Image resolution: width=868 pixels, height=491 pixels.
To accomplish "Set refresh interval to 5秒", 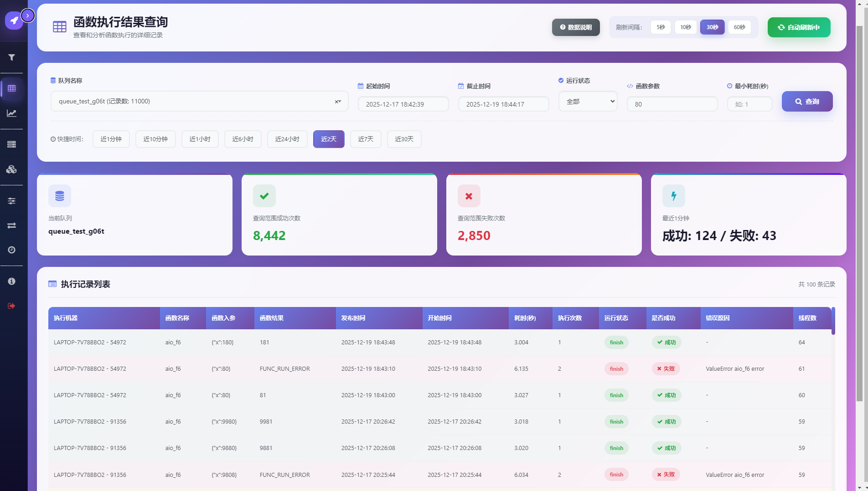I will 661,27.
